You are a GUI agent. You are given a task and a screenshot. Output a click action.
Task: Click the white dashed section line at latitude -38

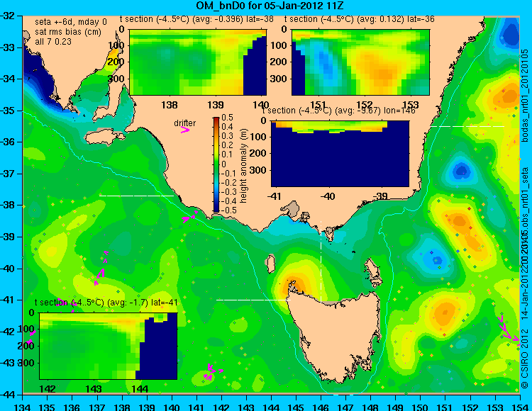coord(136,196)
